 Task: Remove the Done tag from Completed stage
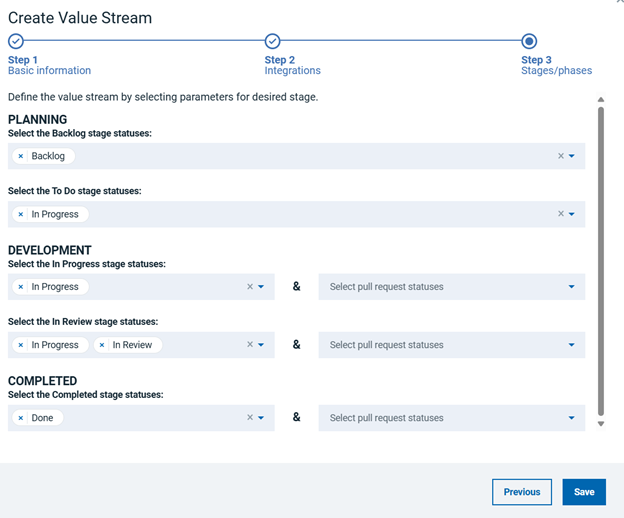click(x=21, y=418)
